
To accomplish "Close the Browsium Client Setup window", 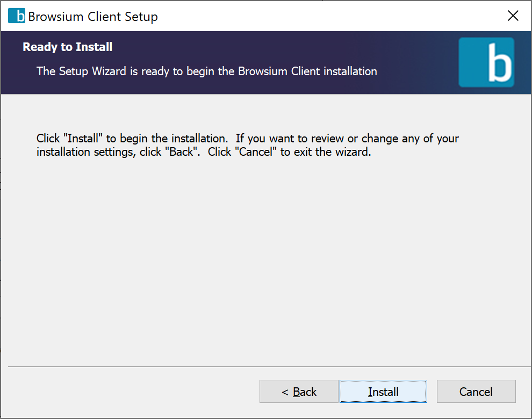I will [513, 16].
